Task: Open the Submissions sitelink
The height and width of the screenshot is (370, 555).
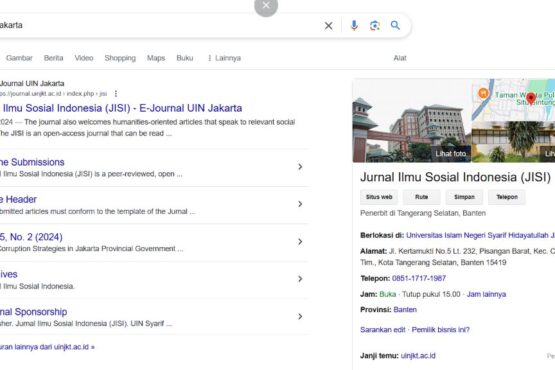Action: pyautogui.click(x=32, y=162)
